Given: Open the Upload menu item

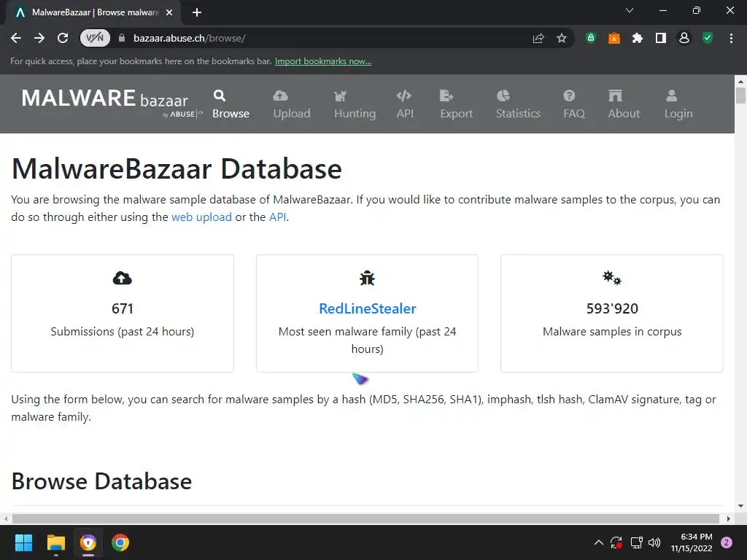Looking at the screenshot, I should pos(292,113).
